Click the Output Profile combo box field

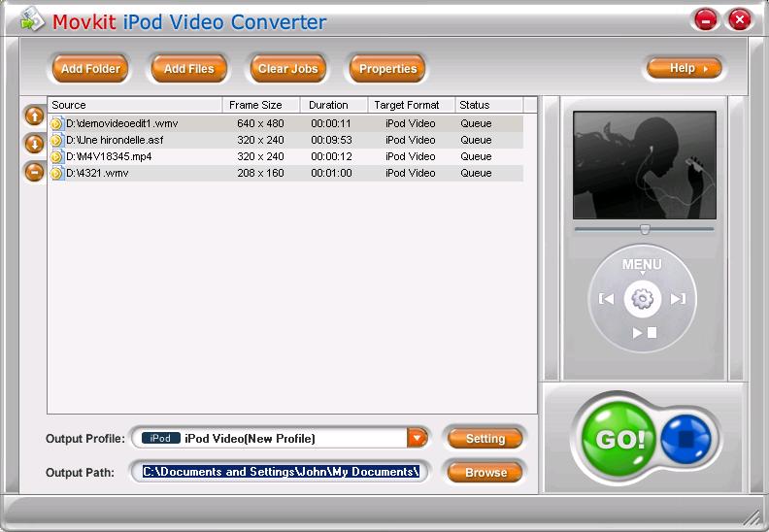point(280,438)
